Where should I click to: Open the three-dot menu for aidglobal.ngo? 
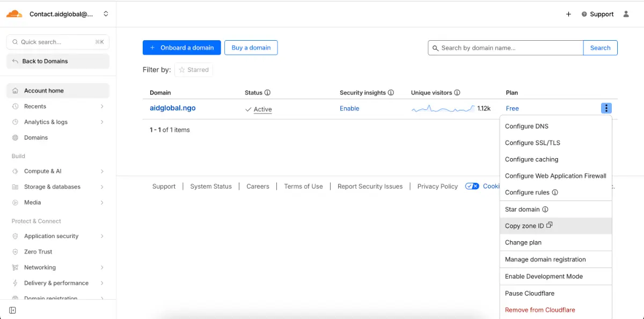coord(606,108)
